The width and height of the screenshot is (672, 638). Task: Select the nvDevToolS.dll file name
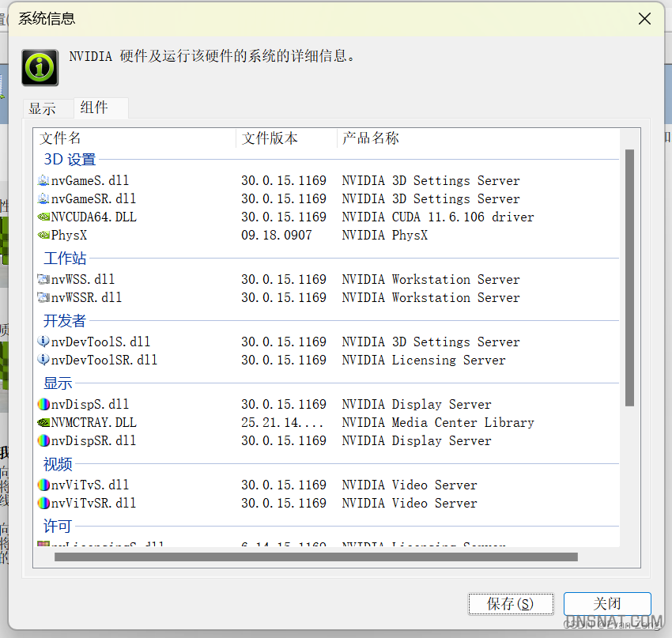100,342
